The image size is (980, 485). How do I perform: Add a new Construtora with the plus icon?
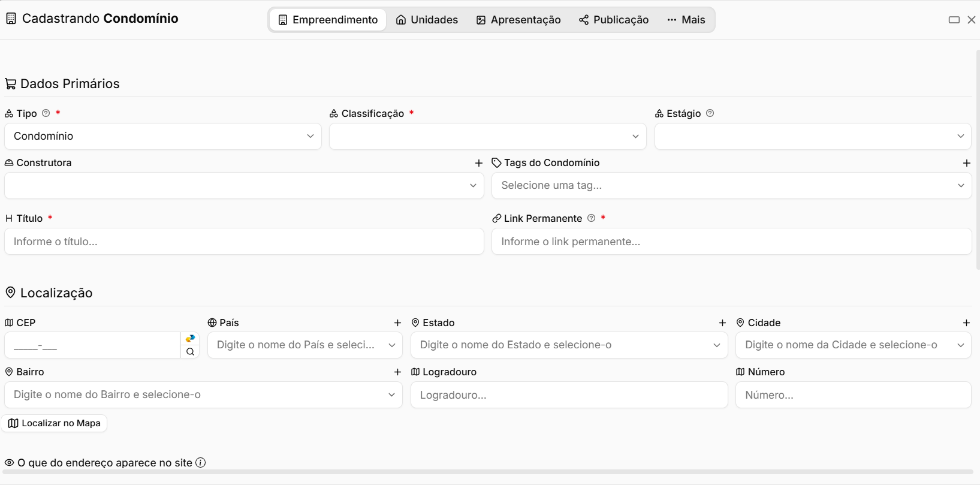(479, 163)
